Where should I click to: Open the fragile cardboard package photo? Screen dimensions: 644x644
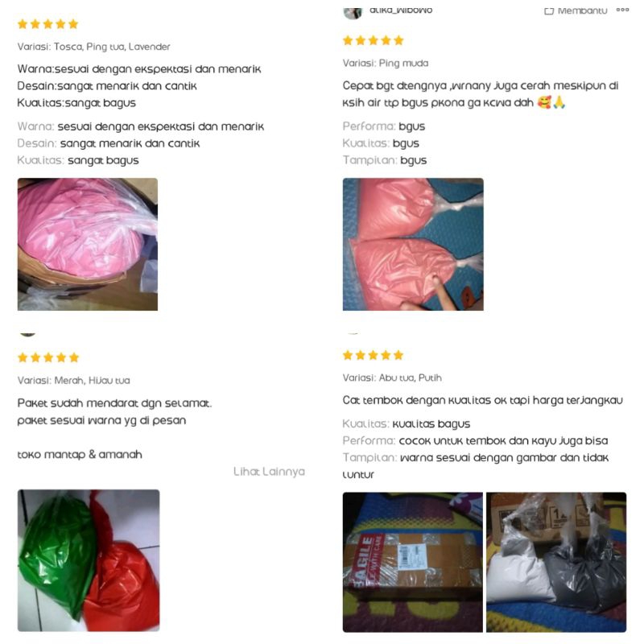point(413,562)
